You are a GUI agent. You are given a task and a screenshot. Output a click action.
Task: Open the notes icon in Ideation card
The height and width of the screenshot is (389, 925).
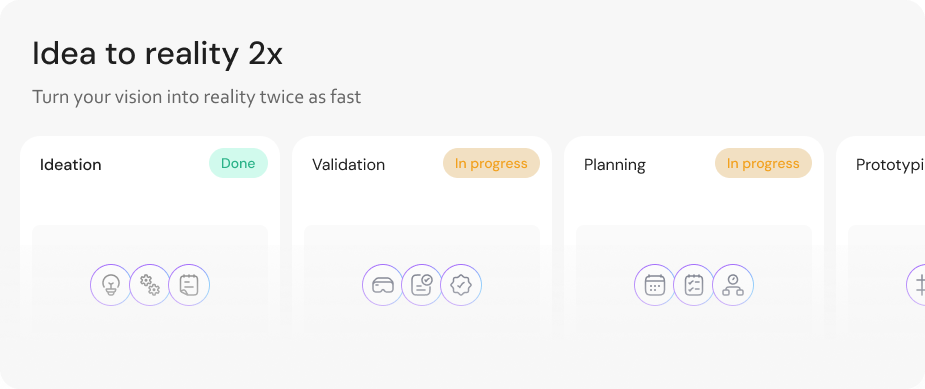point(189,285)
